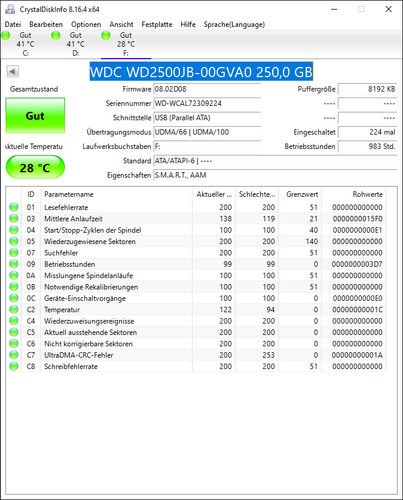The image size is (403, 500).
Task: Click raw value 0000000003D7
Action: click(357, 264)
